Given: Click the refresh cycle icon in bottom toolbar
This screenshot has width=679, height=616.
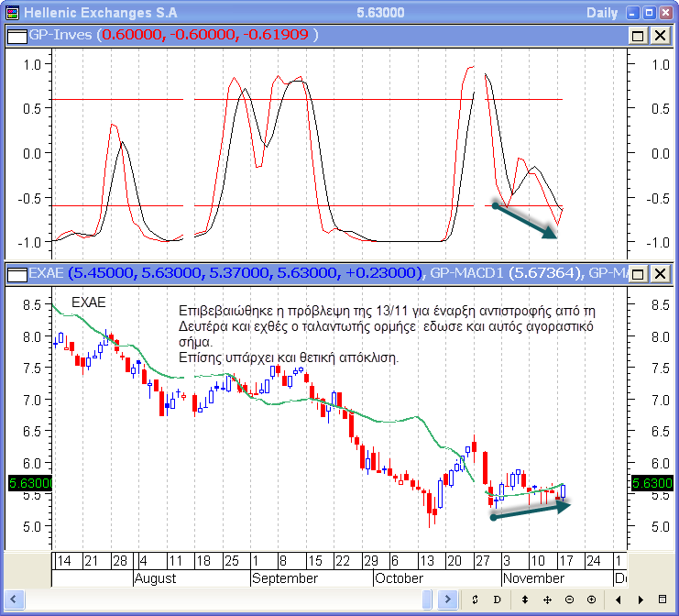Looking at the screenshot, I should [x=475, y=599].
